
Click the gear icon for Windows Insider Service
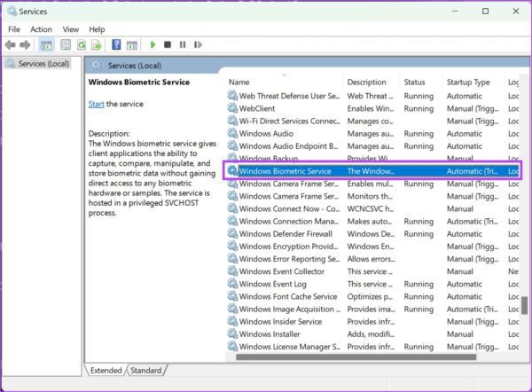(x=232, y=321)
